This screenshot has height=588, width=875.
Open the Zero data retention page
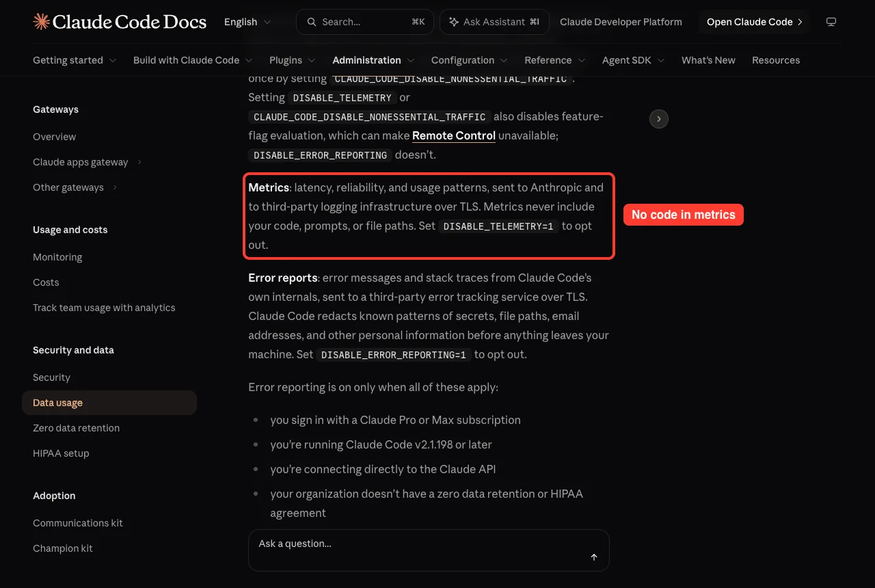coord(109,428)
